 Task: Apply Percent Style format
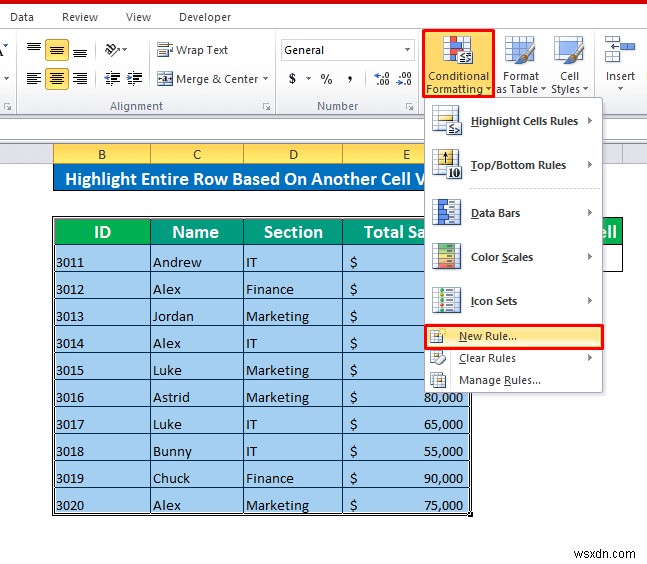pos(326,78)
